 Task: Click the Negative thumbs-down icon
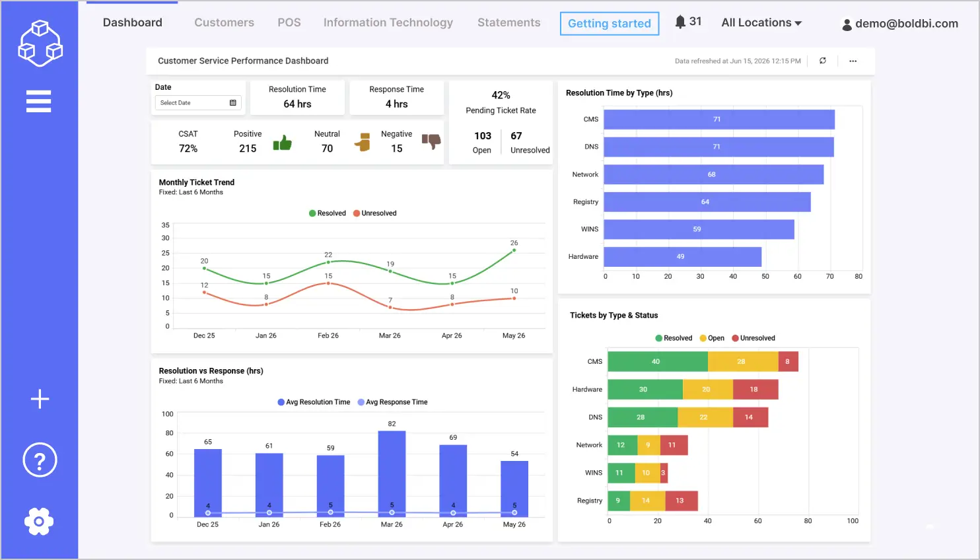(x=431, y=141)
